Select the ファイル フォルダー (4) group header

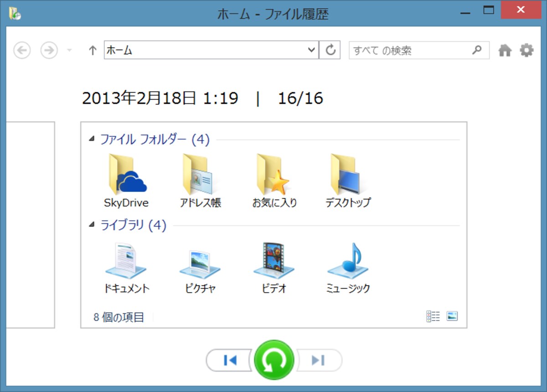pos(155,139)
